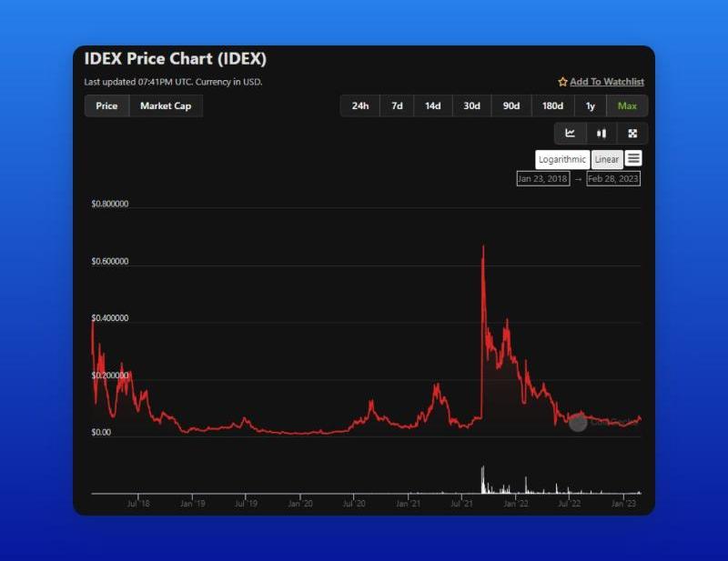Pick the 180d time range
Screen dimensions: 728x561
click(x=552, y=106)
